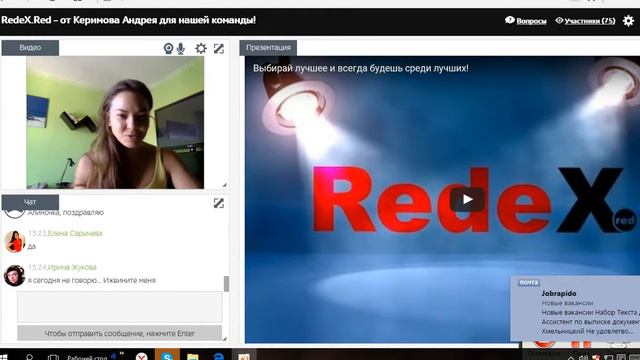
Task: Click the resize handle corner of Видео panel
Action: (224, 185)
